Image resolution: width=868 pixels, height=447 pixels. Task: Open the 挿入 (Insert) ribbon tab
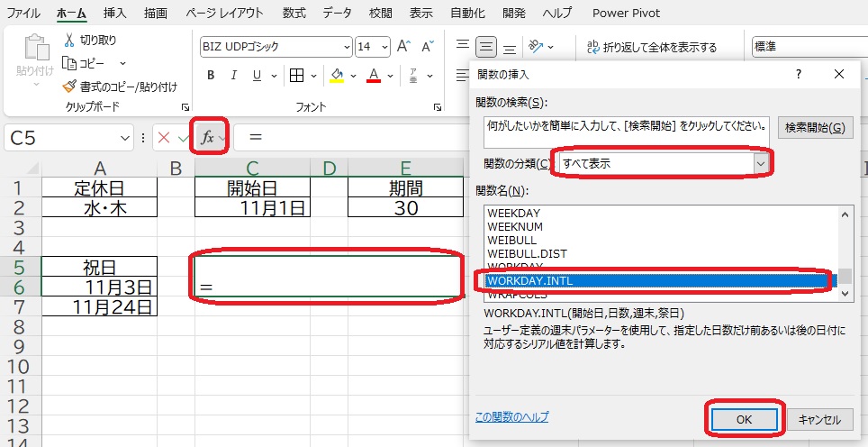tap(114, 14)
